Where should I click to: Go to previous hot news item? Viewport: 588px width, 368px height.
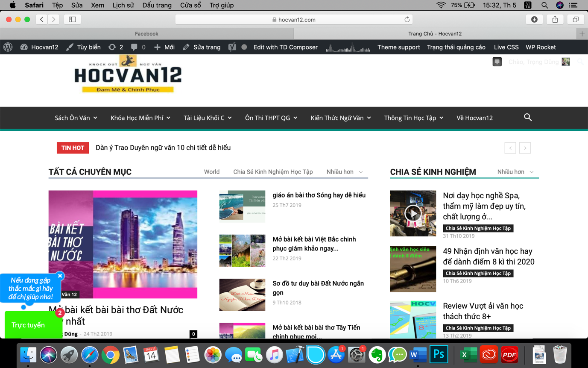510,148
